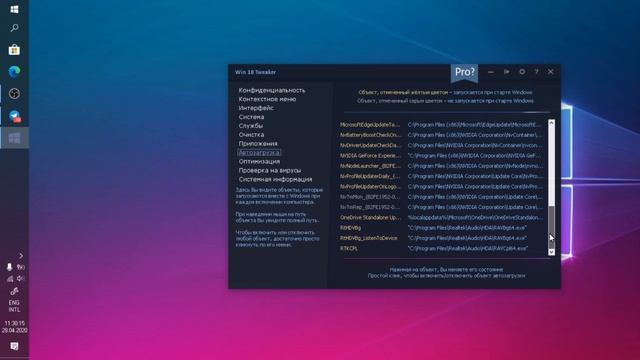Open Tweaker settings gear icon
The width and height of the screenshot is (640, 360).
pos(522,72)
